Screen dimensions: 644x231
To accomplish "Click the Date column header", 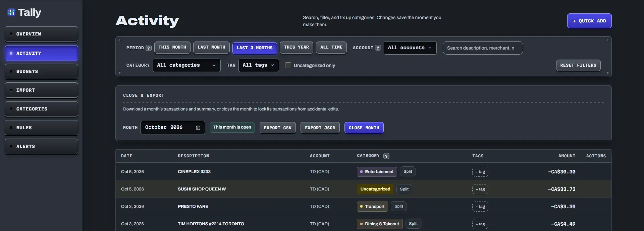I will coord(126,156).
